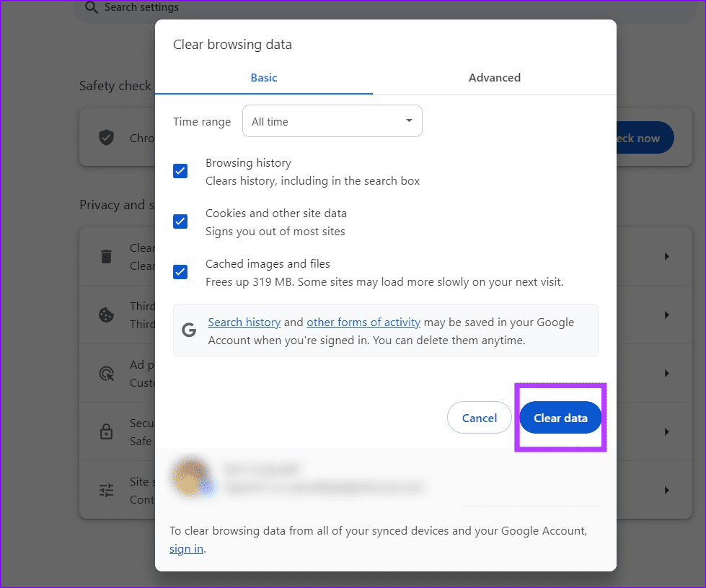The image size is (706, 588).
Task: Cancel the clear browsing data dialog
Action: coord(479,418)
